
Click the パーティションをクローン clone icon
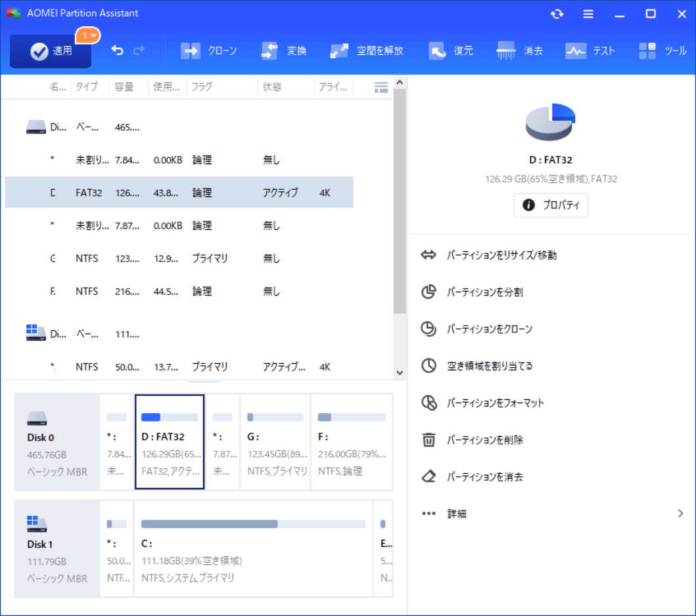tap(429, 328)
